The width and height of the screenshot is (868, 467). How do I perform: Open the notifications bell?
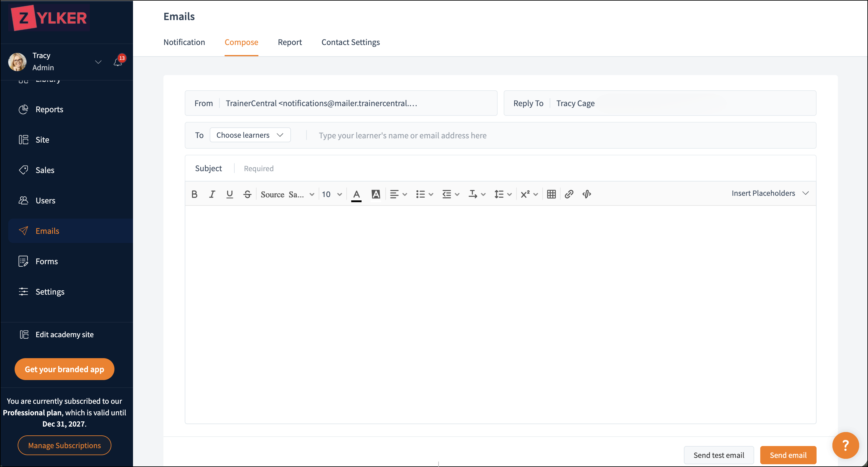coord(118,62)
